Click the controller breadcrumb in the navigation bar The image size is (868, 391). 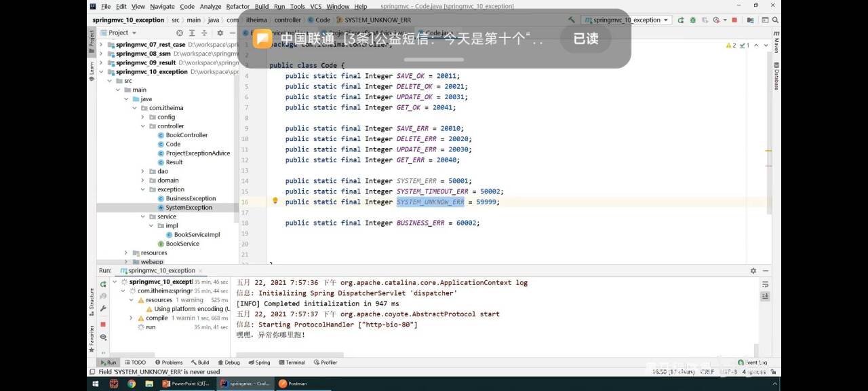point(288,20)
